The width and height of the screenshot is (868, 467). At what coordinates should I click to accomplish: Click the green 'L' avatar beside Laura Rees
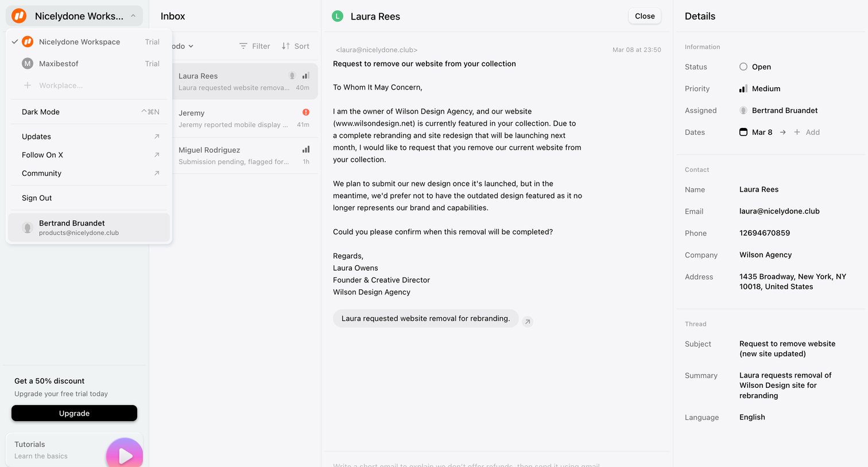click(338, 16)
